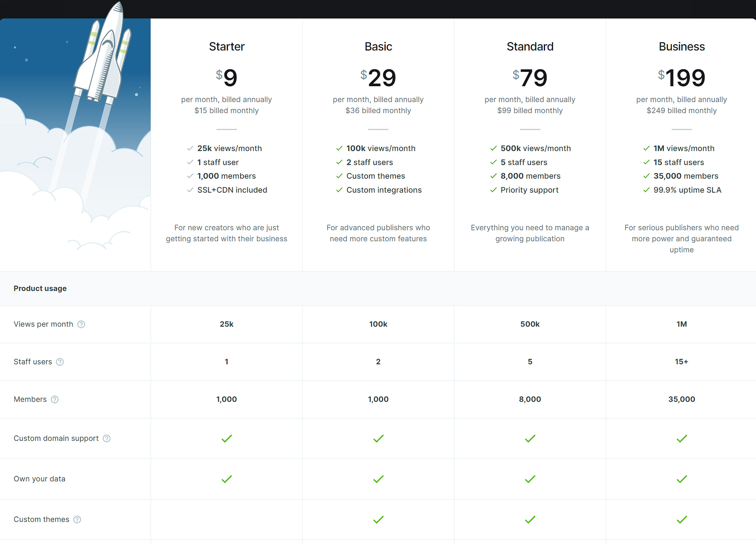Open the Views per month help tooltip
This screenshot has height=544, width=756.
[81, 324]
